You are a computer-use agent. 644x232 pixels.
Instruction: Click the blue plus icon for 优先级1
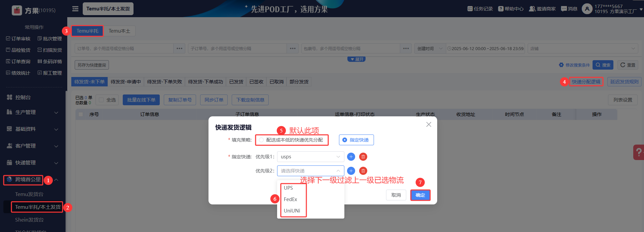[x=351, y=157]
